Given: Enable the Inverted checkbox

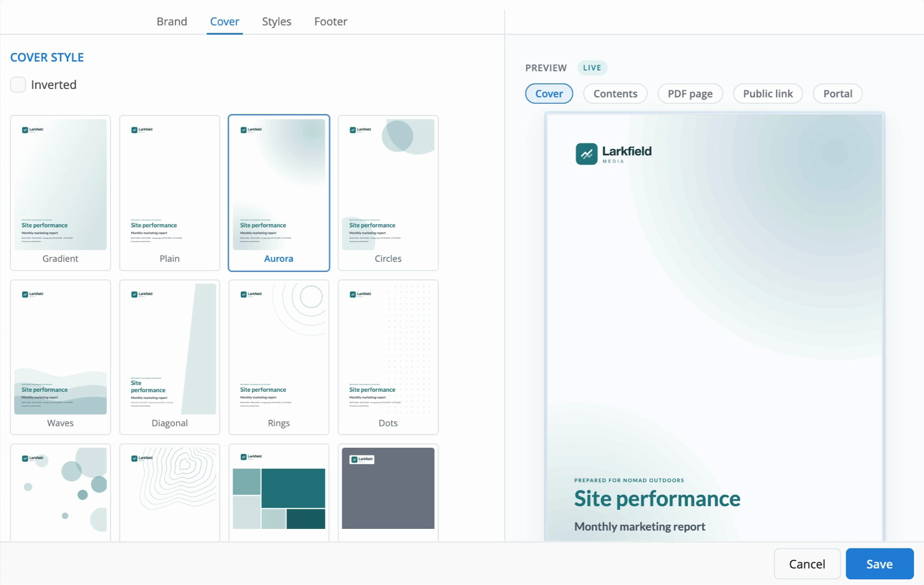Looking at the screenshot, I should [x=18, y=85].
